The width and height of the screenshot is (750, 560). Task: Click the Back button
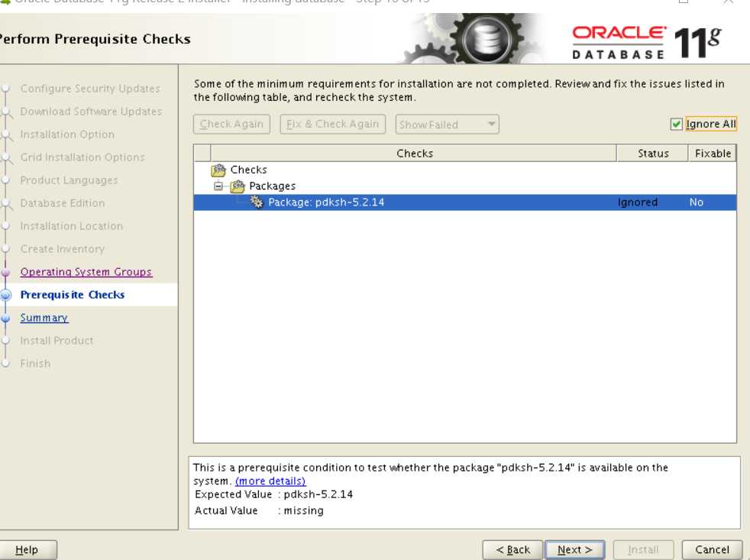512,550
